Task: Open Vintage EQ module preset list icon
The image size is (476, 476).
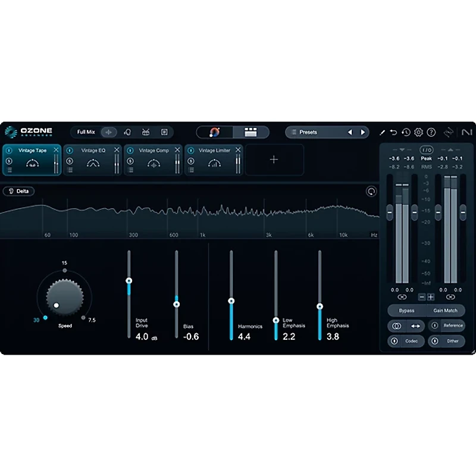Action: tap(70, 170)
